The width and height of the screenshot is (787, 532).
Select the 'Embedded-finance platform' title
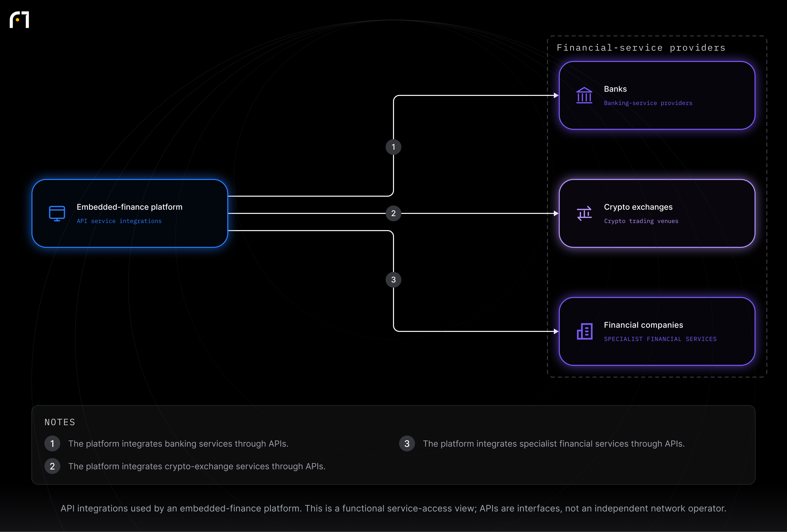129,207
